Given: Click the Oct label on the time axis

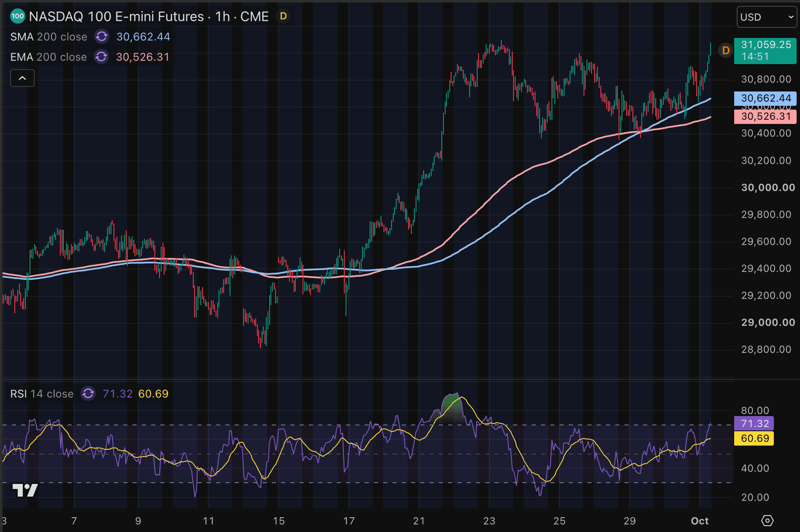Looking at the screenshot, I should [x=700, y=521].
